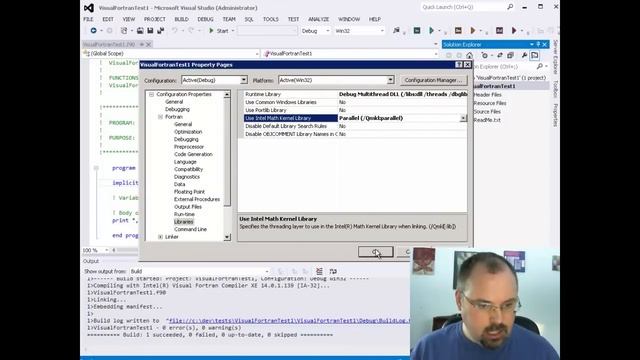Collapse the Configuration Properties tree node
Image resolution: width=640 pixels, height=360 pixels.
(x=151, y=94)
